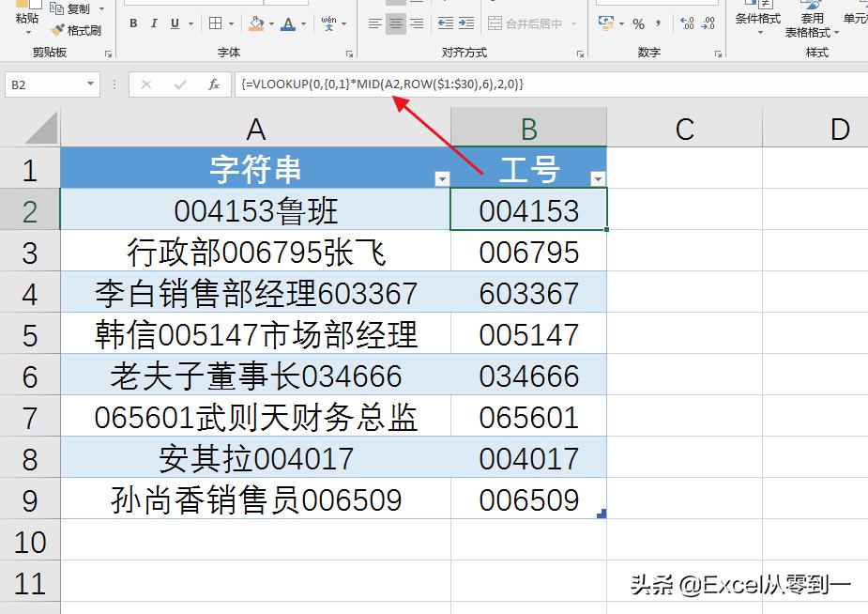Toggle center alignment
This screenshot has width=868, height=614.
pos(398,23)
